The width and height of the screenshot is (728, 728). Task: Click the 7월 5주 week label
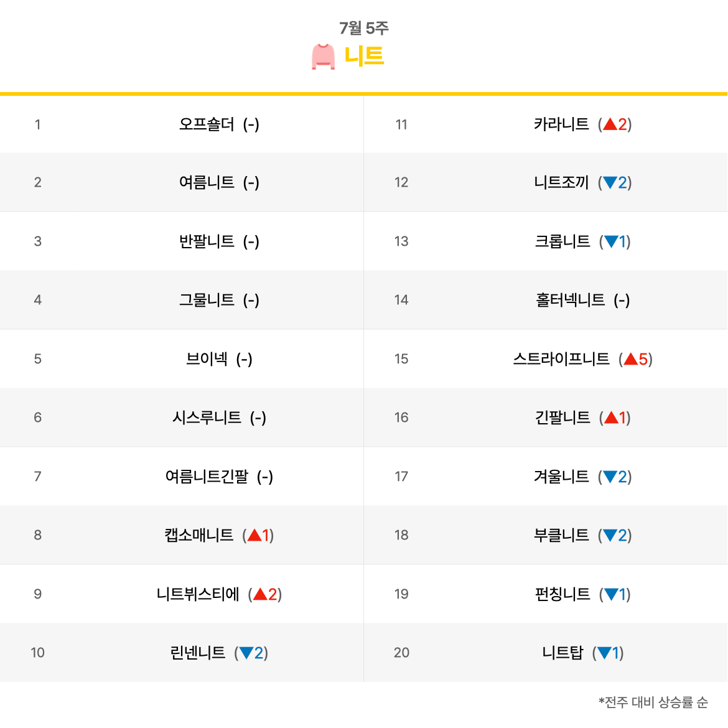pyautogui.click(x=364, y=28)
